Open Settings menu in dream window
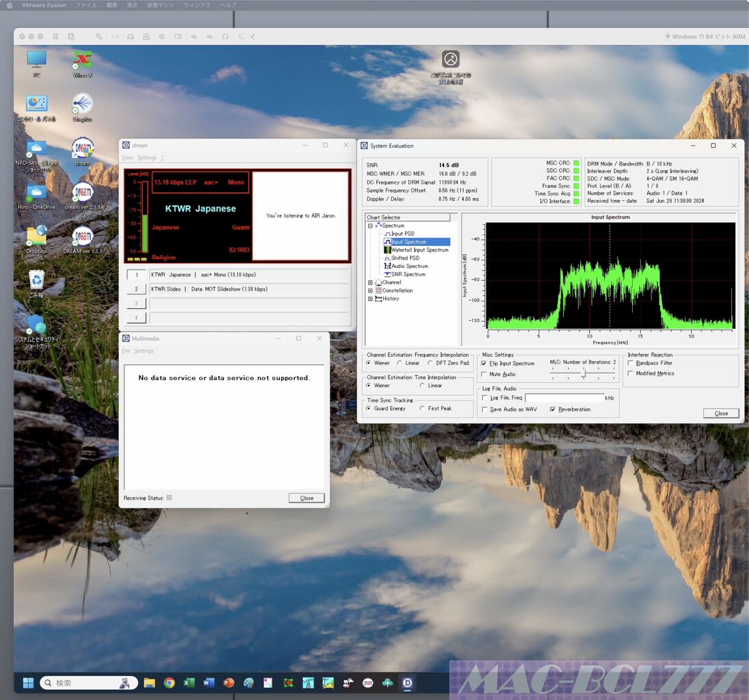Screen dimensions: 749x700 (146, 158)
